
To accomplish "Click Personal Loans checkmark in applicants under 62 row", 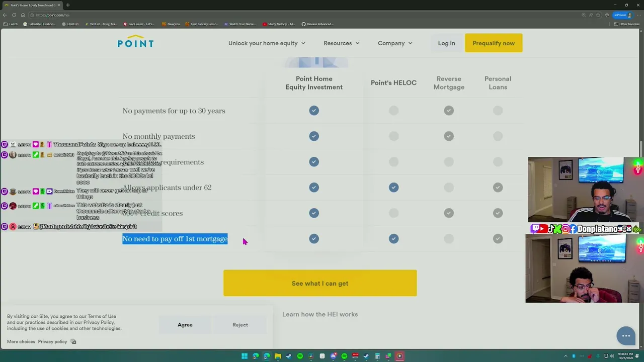I will (x=498, y=188).
